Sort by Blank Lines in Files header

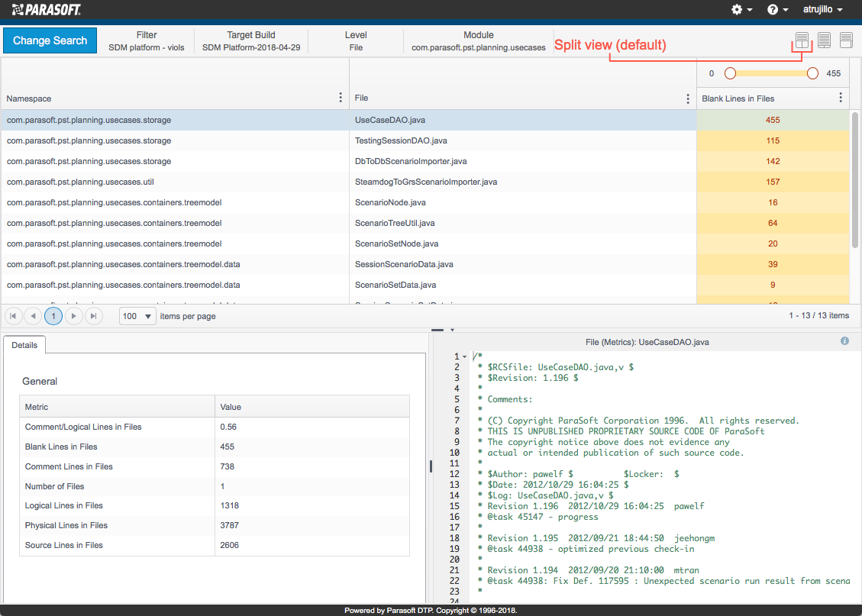[738, 98]
